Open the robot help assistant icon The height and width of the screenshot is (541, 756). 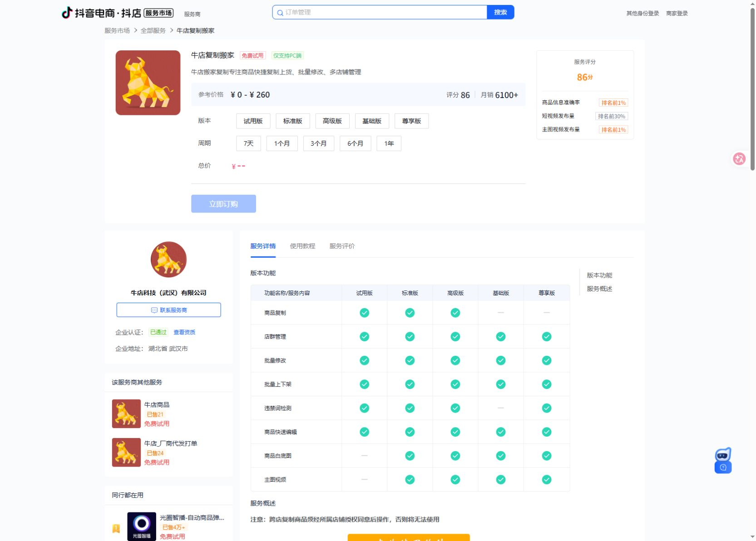tap(723, 460)
